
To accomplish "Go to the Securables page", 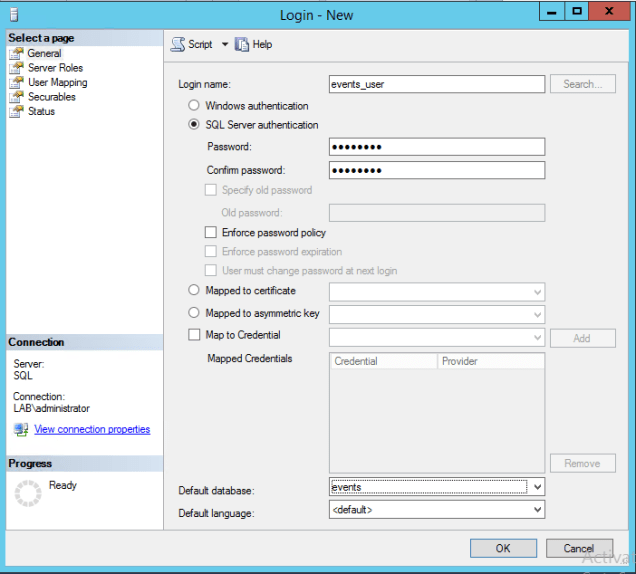I will (x=52, y=97).
